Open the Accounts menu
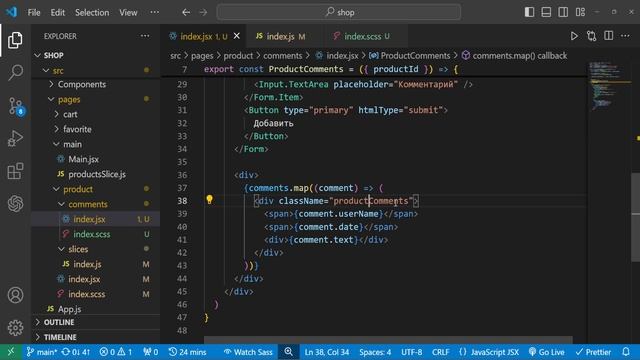This screenshot has width=640, height=360. (x=15, y=295)
